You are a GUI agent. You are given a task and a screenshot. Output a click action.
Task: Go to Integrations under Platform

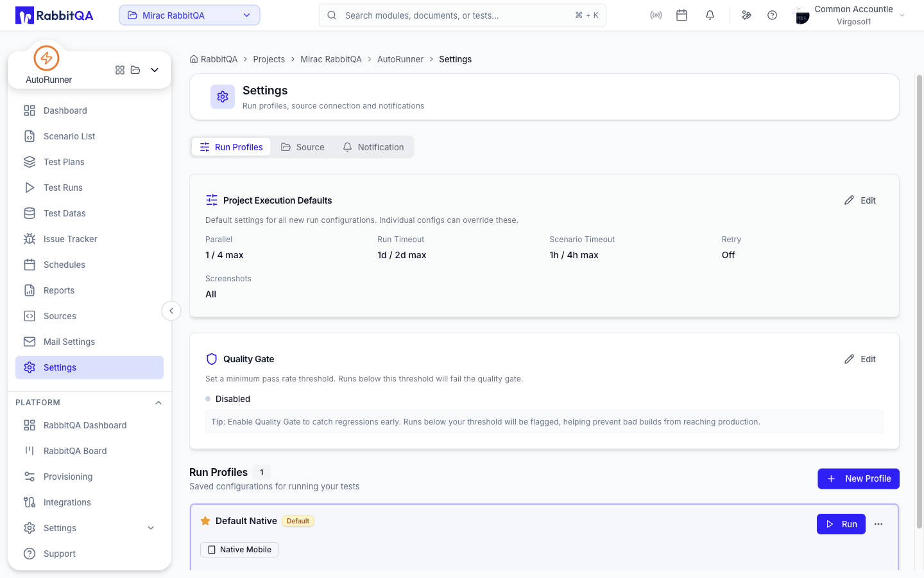pyautogui.click(x=89, y=502)
